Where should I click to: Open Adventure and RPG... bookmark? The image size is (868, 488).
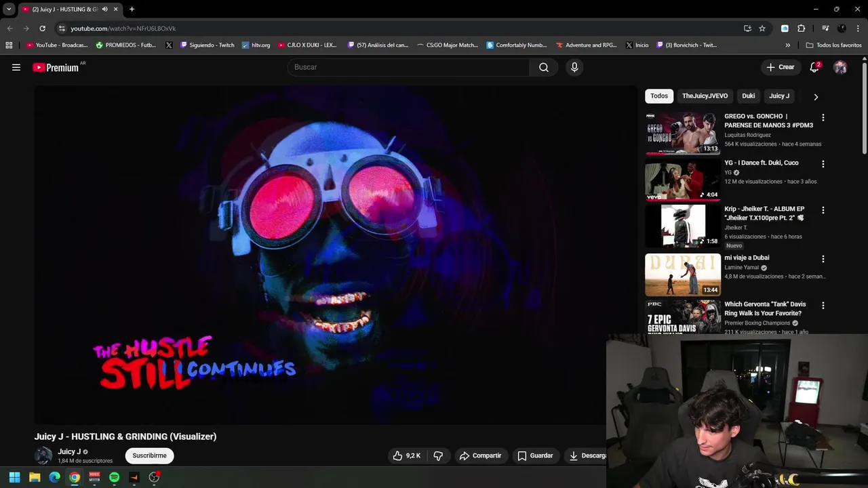click(587, 45)
